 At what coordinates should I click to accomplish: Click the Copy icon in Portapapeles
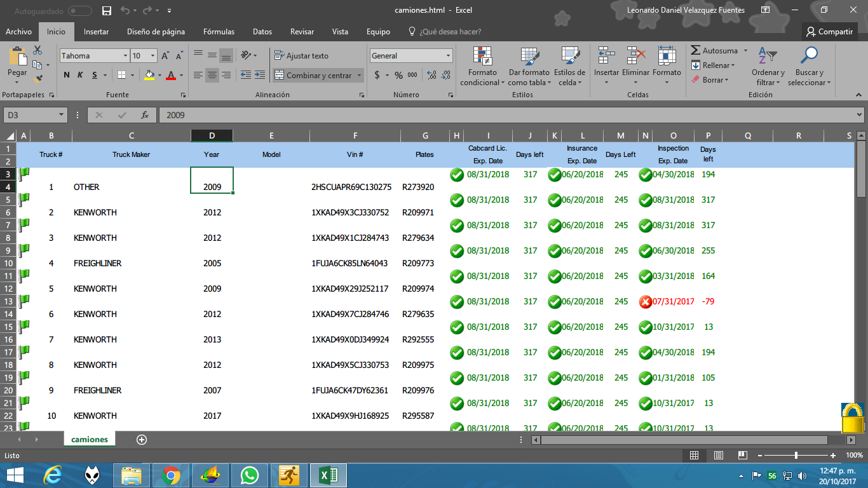[37, 64]
